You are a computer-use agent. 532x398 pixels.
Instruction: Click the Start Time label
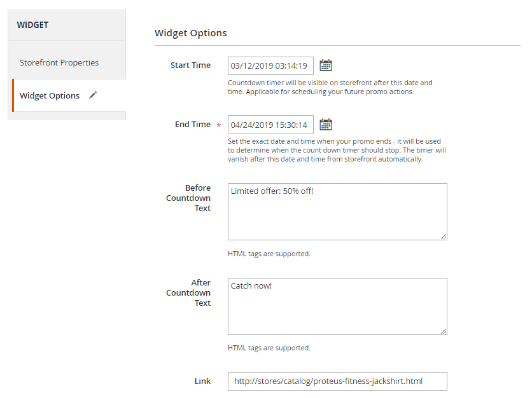pos(190,65)
